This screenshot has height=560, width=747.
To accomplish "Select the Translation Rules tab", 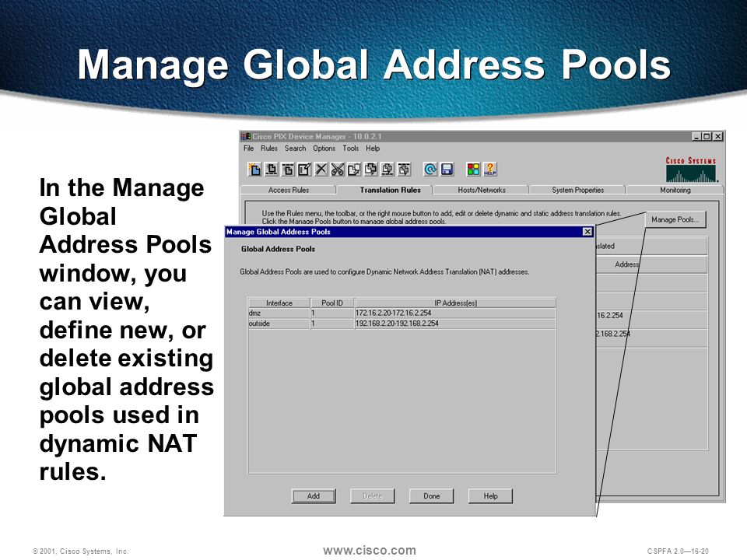I will click(x=390, y=190).
